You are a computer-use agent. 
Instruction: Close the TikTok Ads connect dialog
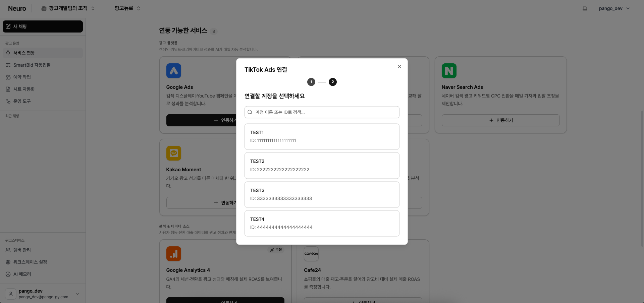pyautogui.click(x=399, y=67)
